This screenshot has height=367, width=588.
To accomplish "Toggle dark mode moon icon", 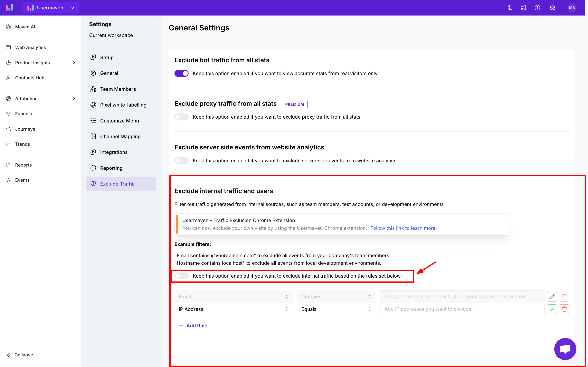I will tap(510, 8).
